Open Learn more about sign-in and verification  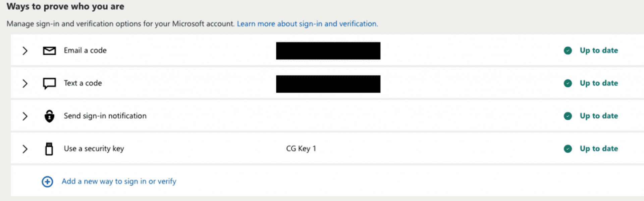tap(307, 24)
